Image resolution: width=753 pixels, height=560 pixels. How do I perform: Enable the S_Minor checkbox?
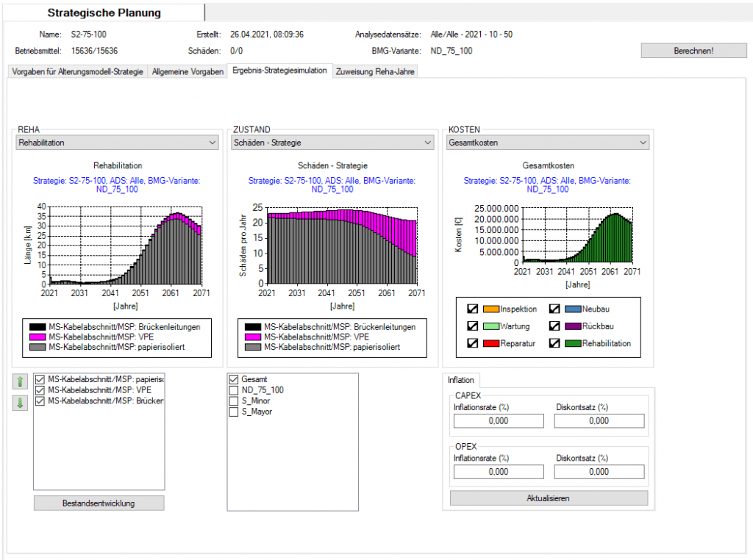click(x=234, y=401)
